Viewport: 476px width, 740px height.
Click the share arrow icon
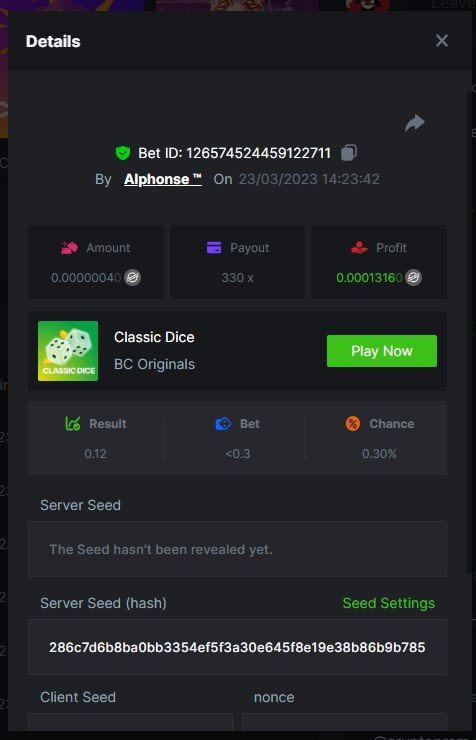coord(415,123)
